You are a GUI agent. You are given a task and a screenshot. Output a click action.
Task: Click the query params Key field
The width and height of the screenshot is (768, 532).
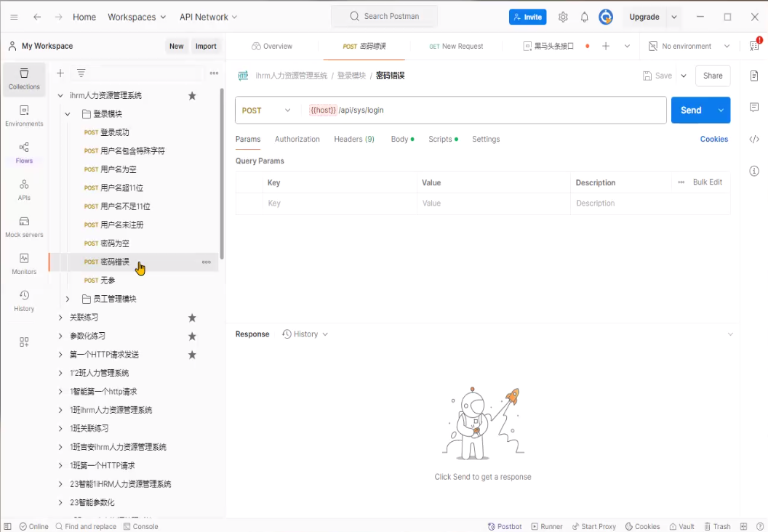(340, 203)
